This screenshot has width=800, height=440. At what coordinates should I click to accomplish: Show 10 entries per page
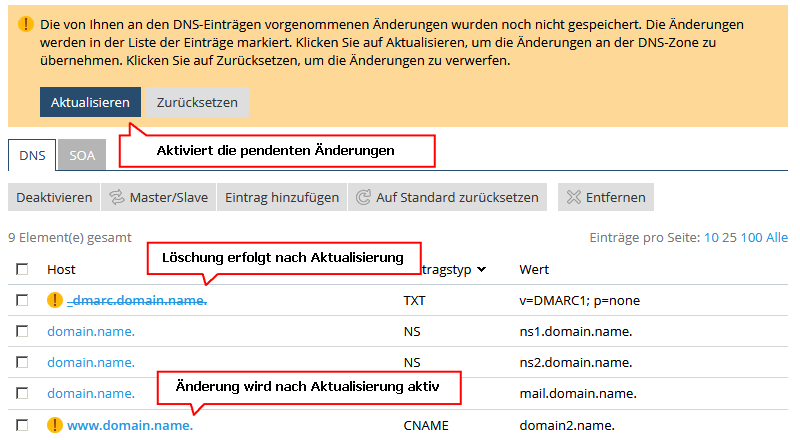pos(711,238)
